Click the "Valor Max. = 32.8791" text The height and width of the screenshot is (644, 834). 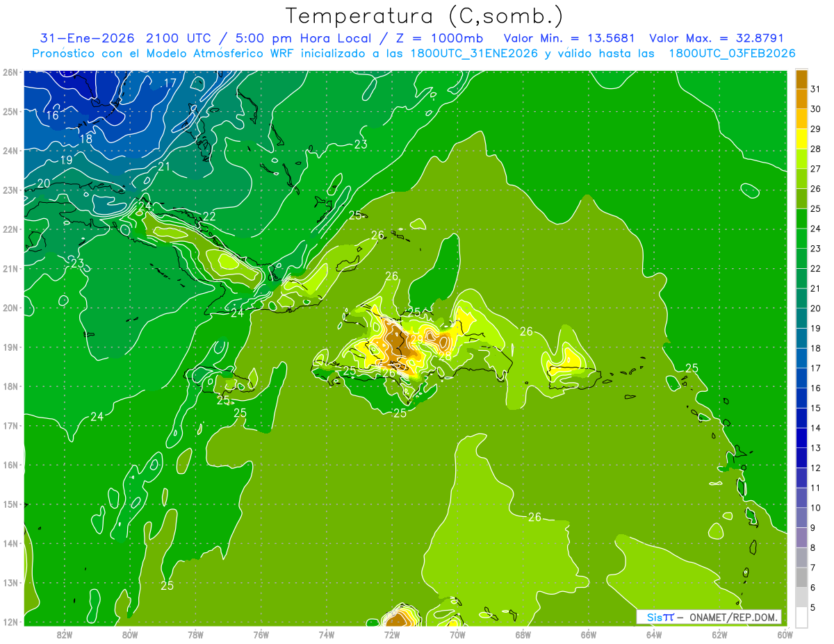tap(717, 38)
